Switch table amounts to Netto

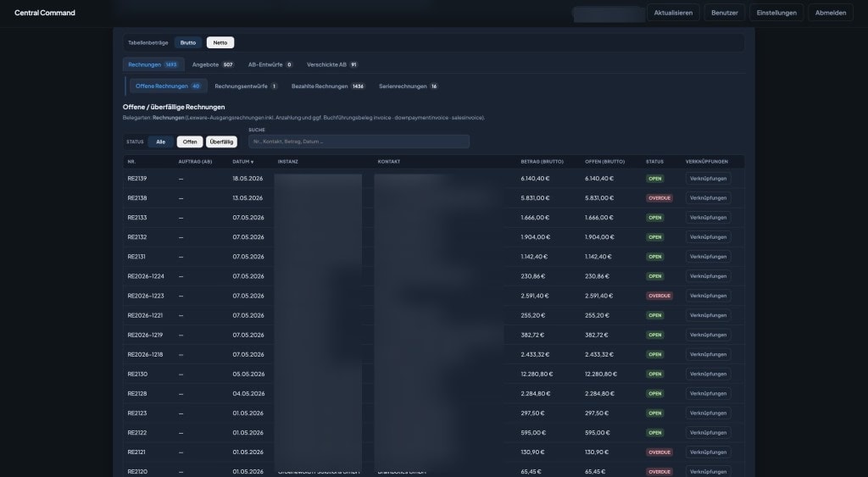[220, 42]
